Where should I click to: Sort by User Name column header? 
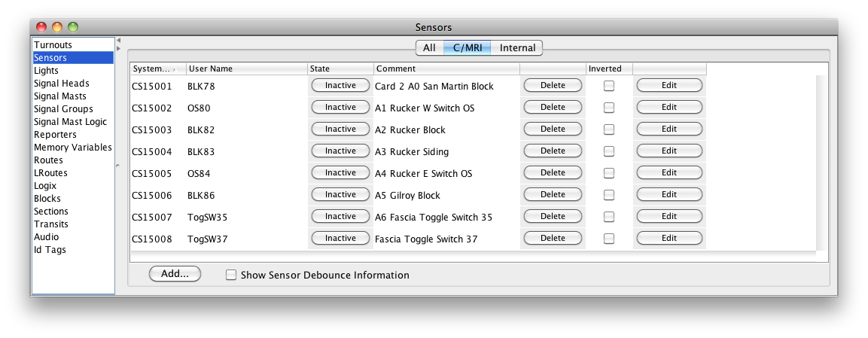click(247, 69)
